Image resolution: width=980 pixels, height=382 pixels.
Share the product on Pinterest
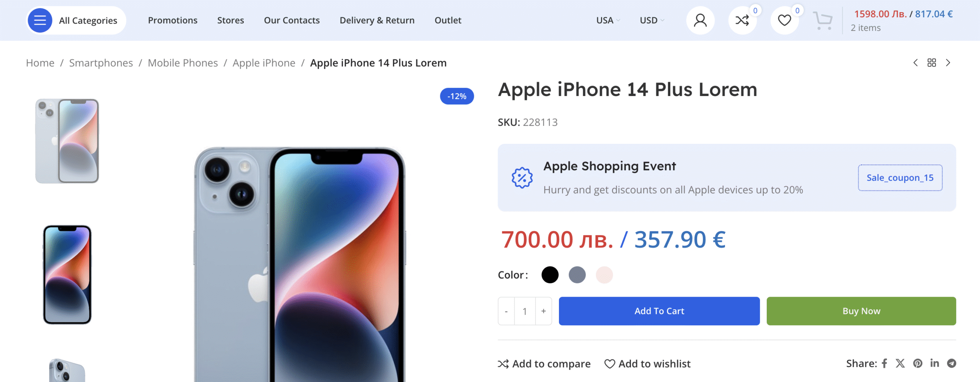click(918, 363)
